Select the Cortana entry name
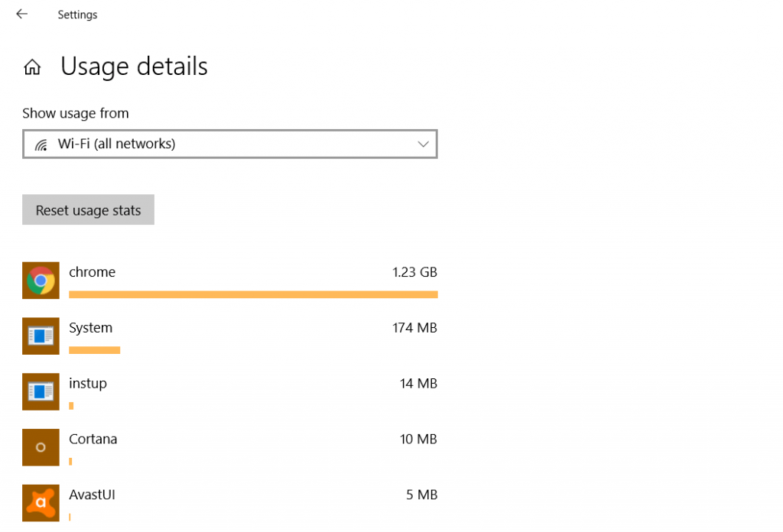Viewport: 783px width, 532px height. [93, 440]
